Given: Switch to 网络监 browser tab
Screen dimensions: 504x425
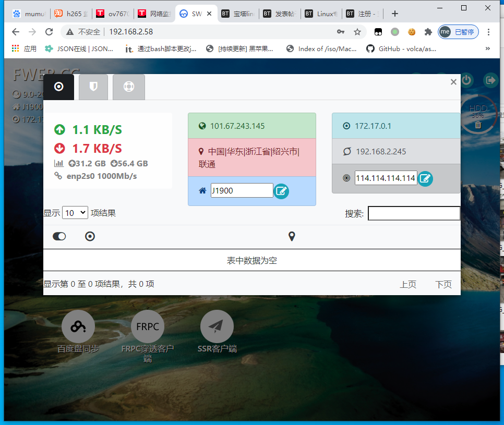Looking at the screenshot, I should click(x=155, y=14).
